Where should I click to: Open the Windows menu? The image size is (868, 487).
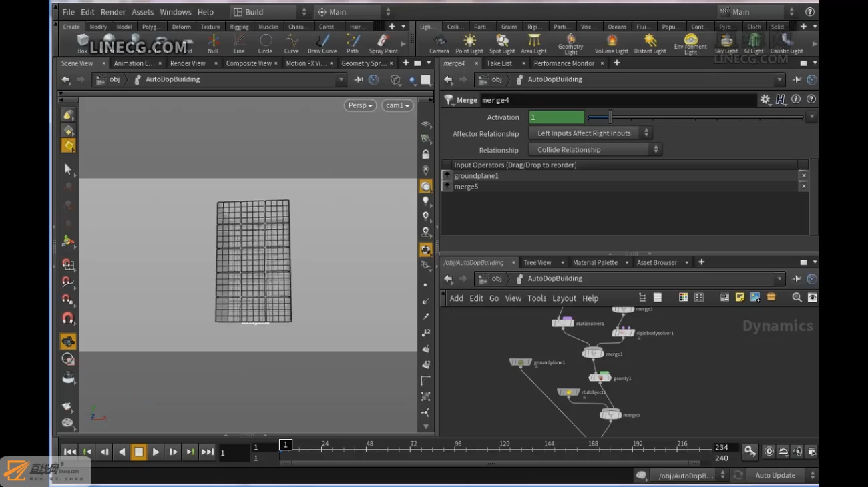176,12
